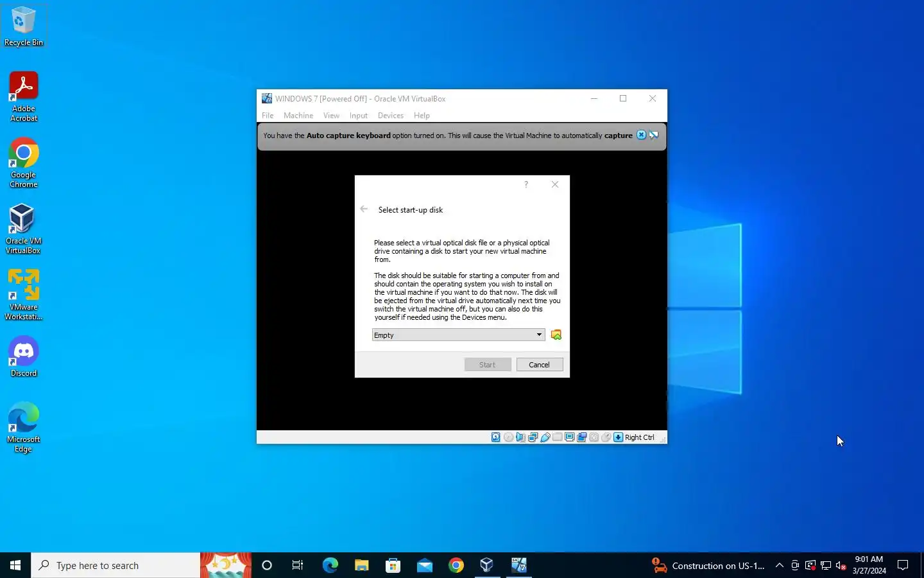
Task: Open File Explorer from the taskbar
Action: click(x=361, y=565)
